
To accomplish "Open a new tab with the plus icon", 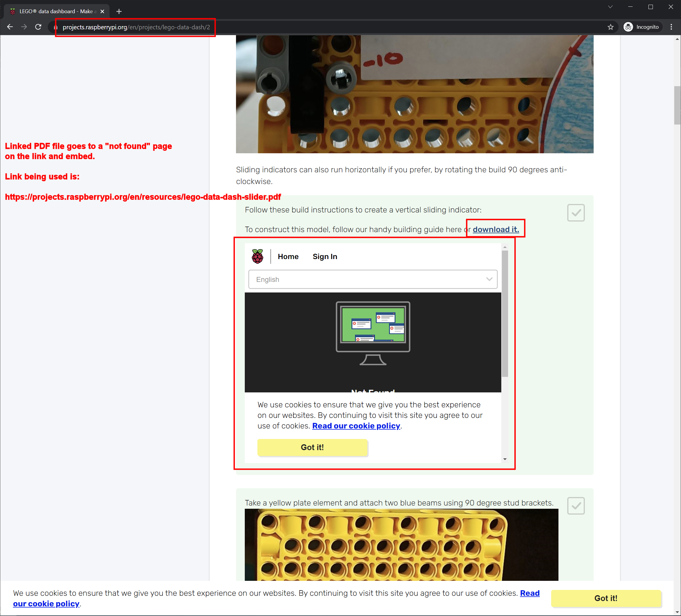I will pos(119,11).
